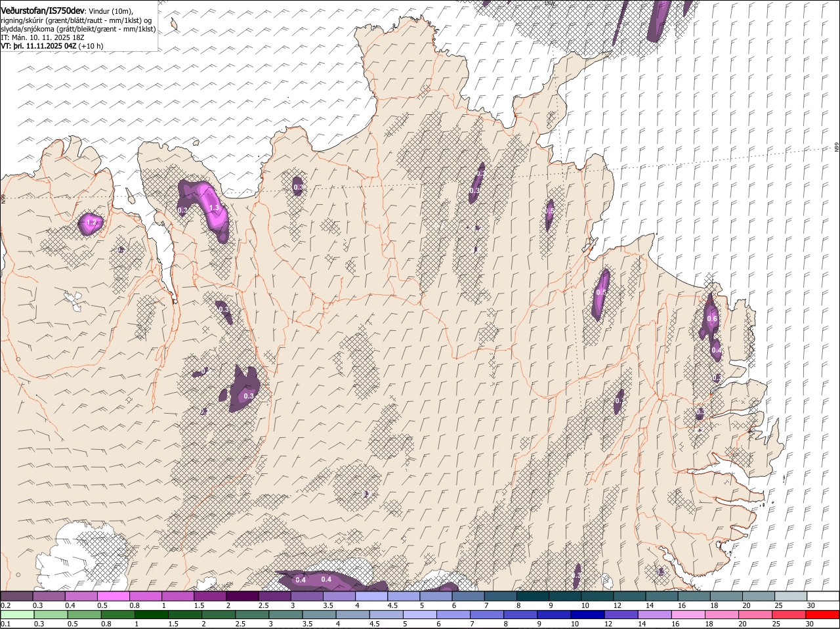Select the darkest green 1 swatch in lower legend
Screen dimensions: 840x629
152,615
